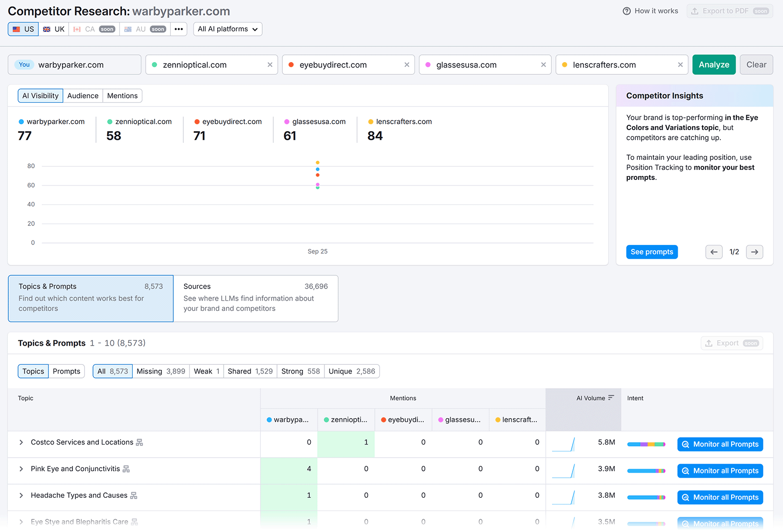Viewport: 783px width, 532px height.
Task: Click the See prompts button
Action: click(651, 252)
